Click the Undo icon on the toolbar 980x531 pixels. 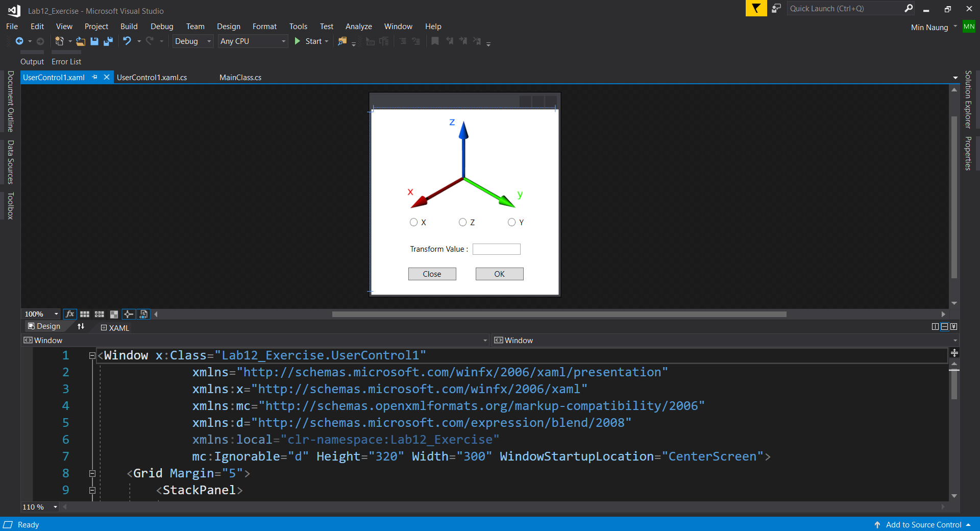pyautogui.click(x=128, y=41)
